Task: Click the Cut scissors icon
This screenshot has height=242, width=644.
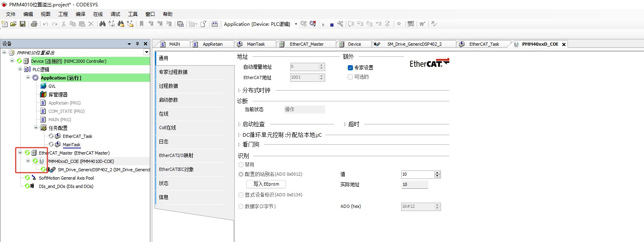Action: [63, 24]
